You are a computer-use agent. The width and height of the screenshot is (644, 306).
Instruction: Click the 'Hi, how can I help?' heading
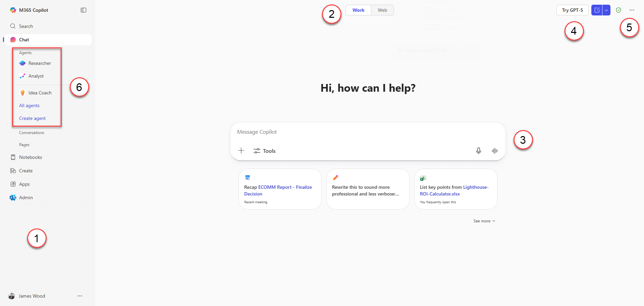pyautogui.click(x=368, y=88)
